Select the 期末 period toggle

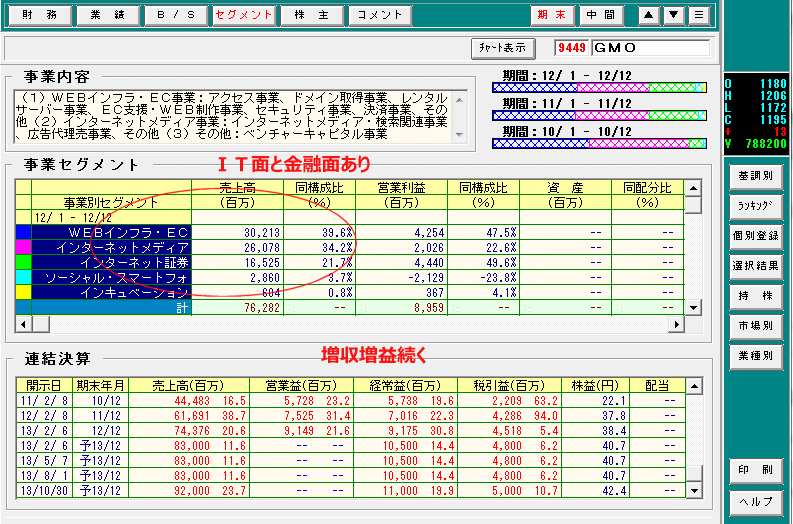click(552, 15)
